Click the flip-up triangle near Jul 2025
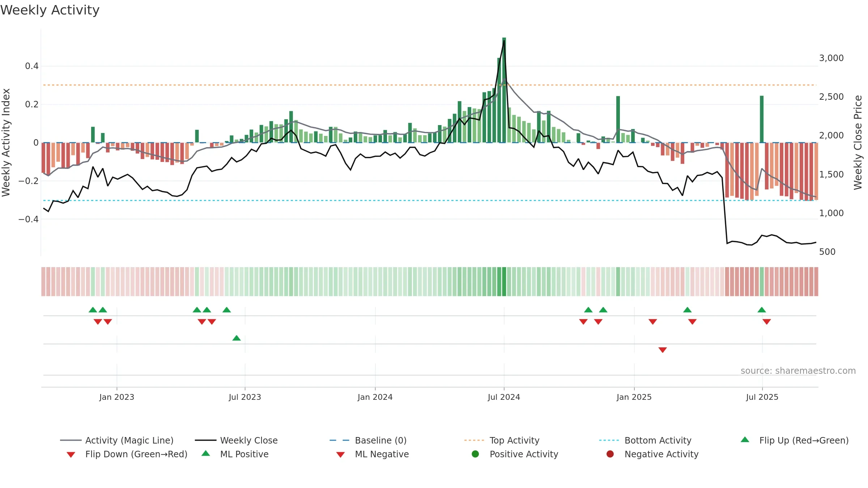This screenshot has width=868, height=488. click(762, 310)
